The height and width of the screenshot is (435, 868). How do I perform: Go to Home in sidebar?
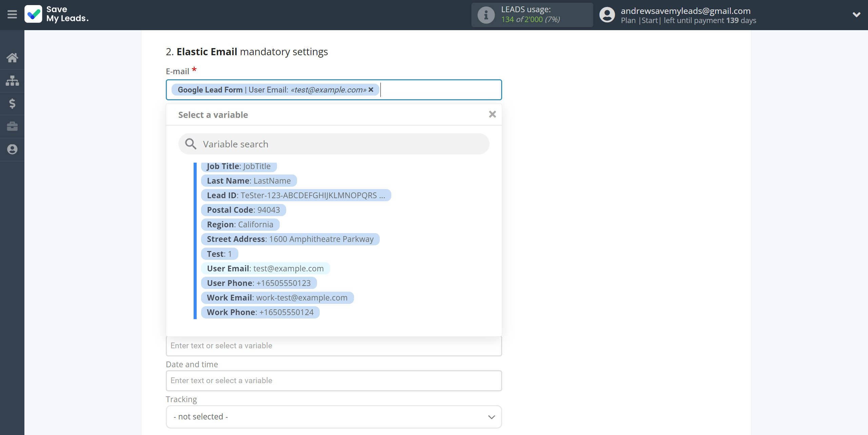click(12, 58)
